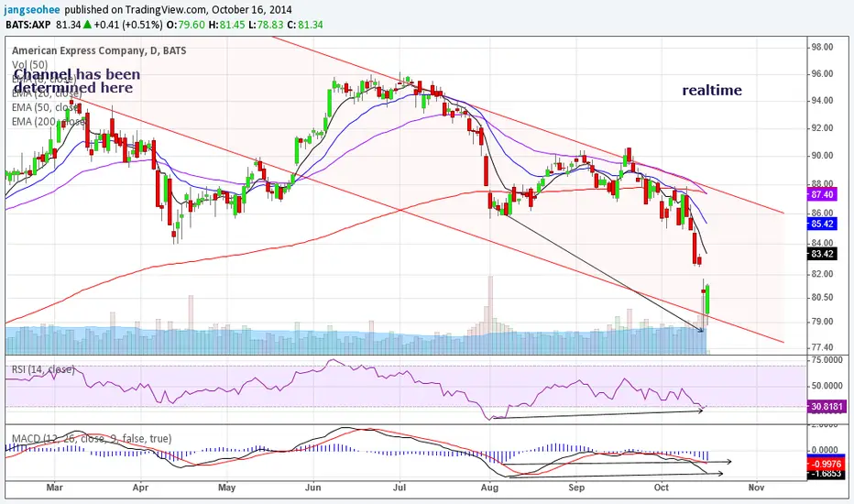Screen dimensions: 854x504
Task: Click the 98.00 price axis label
Action: point(823,48)
